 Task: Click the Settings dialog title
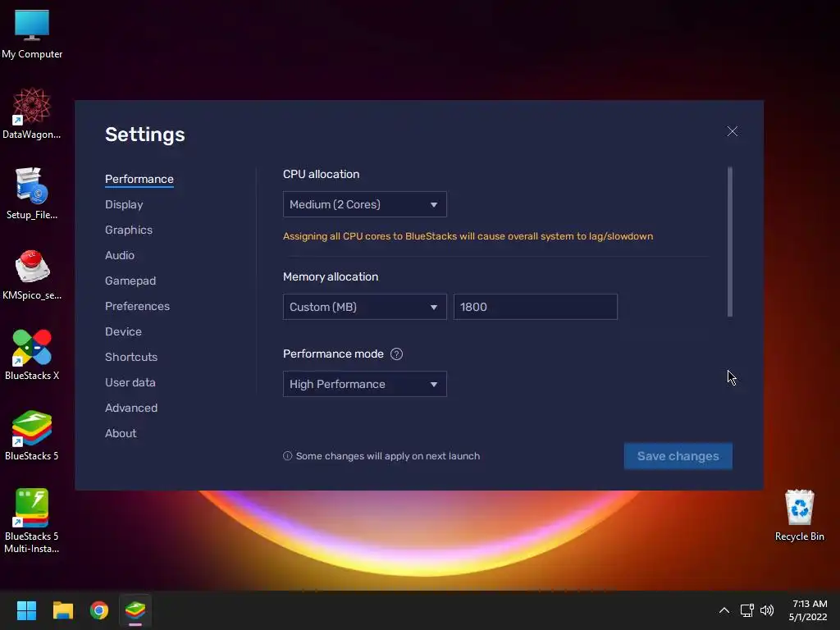(144, 135)
